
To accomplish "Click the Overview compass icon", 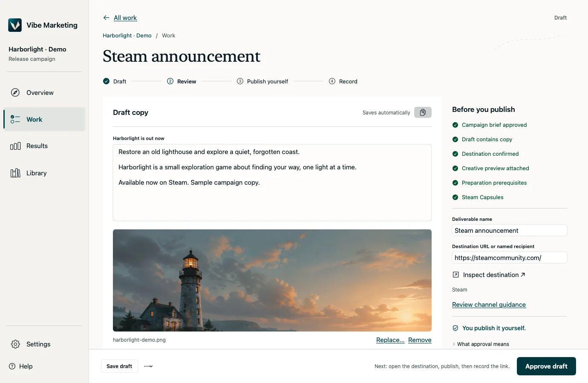I will point(15,92).
